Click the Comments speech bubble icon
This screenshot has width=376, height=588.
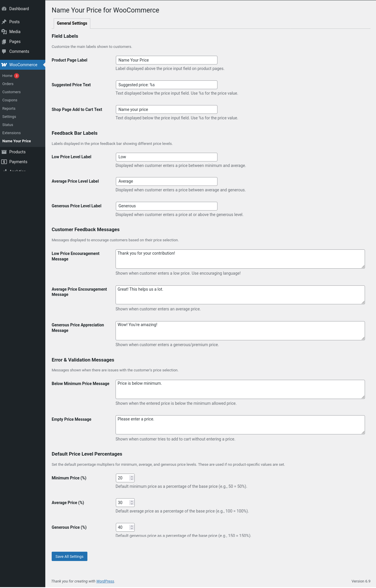tap(4, 51)
